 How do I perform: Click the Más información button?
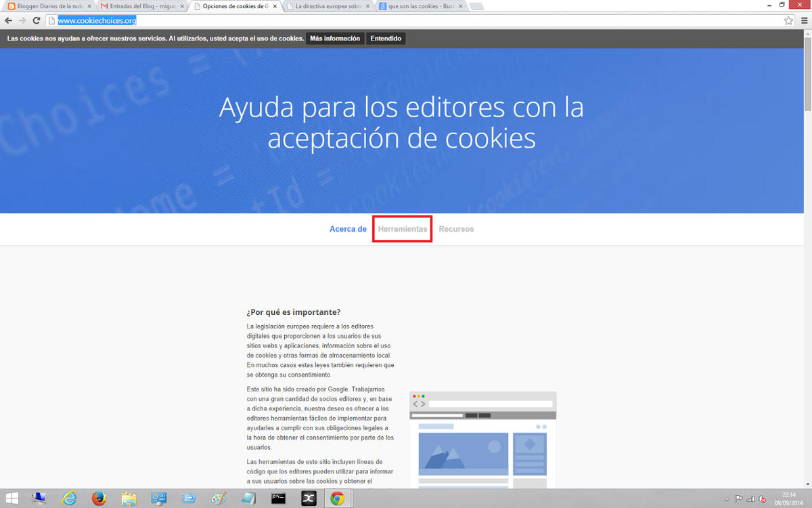coord(335,39)
